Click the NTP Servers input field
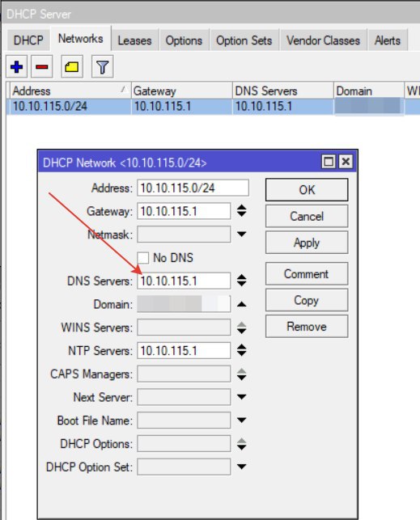 (184, 350)
